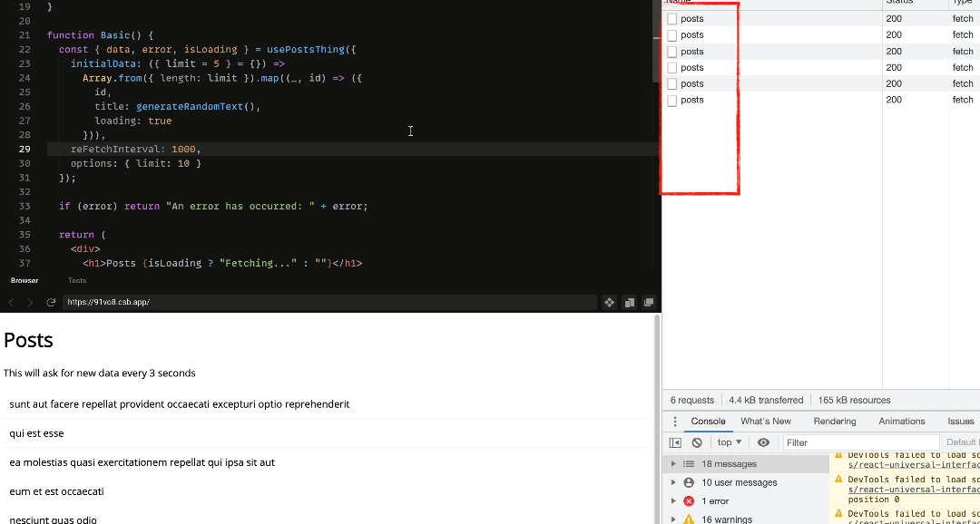Screen dimensions: 980x524
Task: Go back in the sandbox preview browser
Action: [11, 303]
